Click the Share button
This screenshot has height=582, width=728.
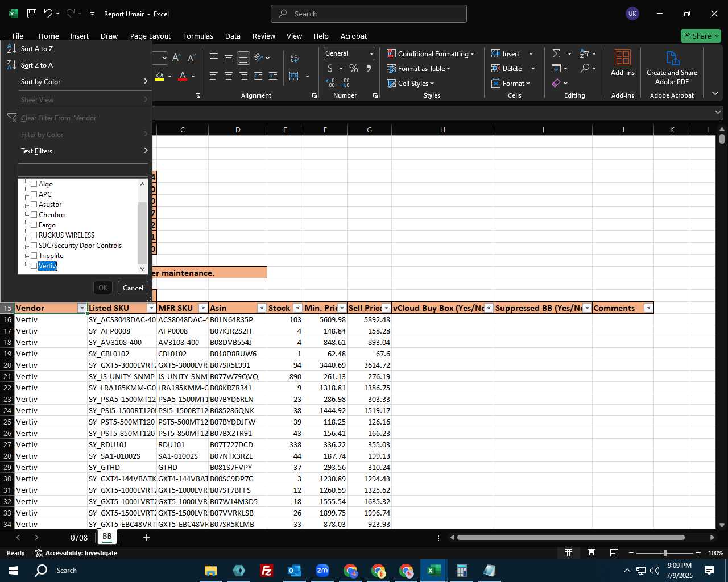[x=701, y=36]
